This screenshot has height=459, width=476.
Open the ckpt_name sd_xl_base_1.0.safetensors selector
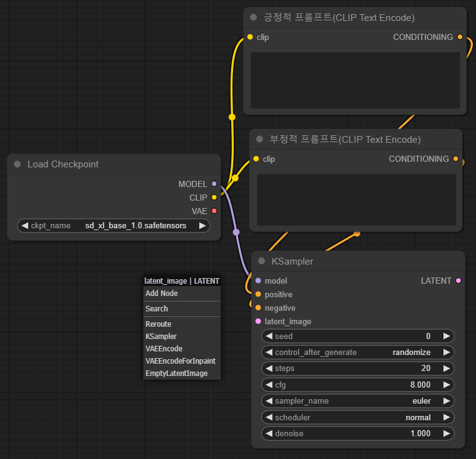(x=114, y=226)
